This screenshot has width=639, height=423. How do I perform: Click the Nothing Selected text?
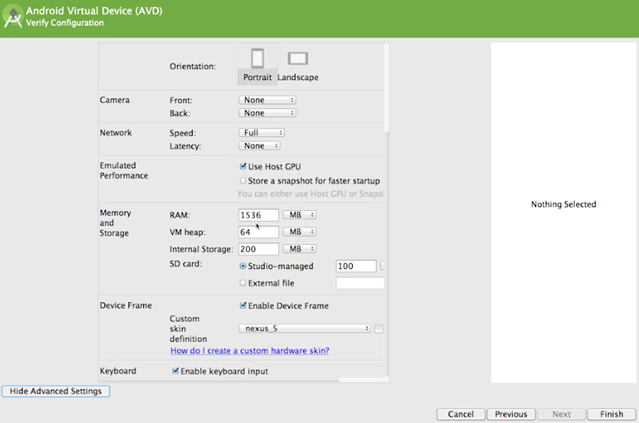tap(563, 204)
